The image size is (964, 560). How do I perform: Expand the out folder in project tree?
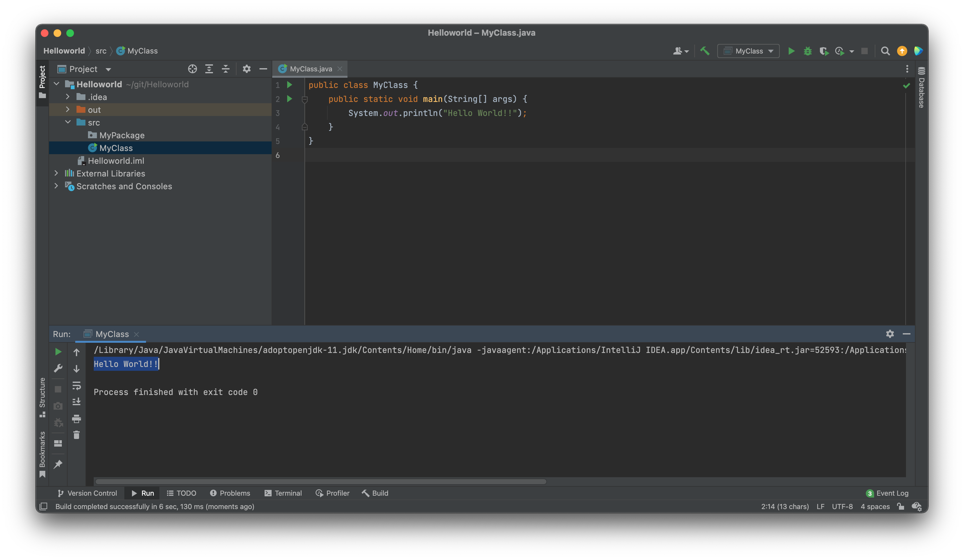[x=68, y=110]
